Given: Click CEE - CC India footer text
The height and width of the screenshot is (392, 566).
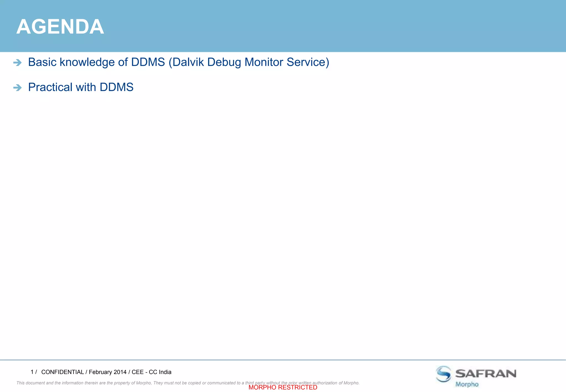Looking at the screenshot, I should tap(151, 372).
